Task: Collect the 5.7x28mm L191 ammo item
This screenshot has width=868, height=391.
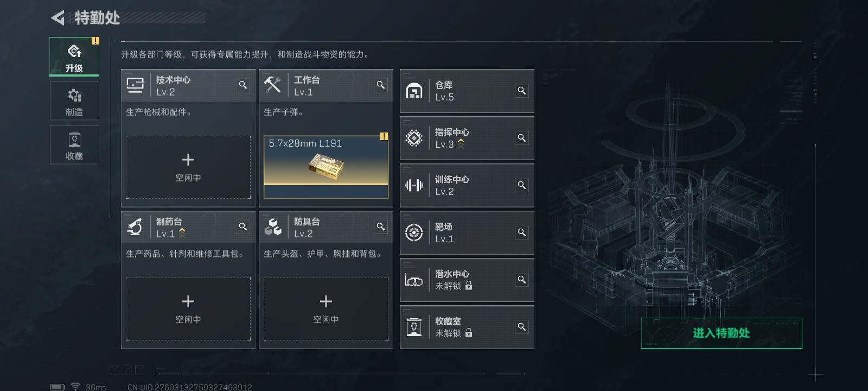Action: [x=326, y=167]
